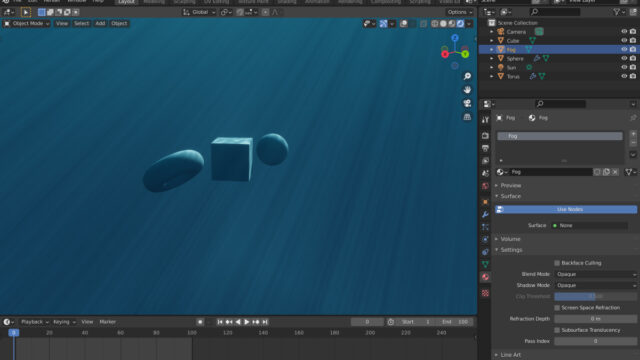Open the World properties tab

(x=485, y=186)
